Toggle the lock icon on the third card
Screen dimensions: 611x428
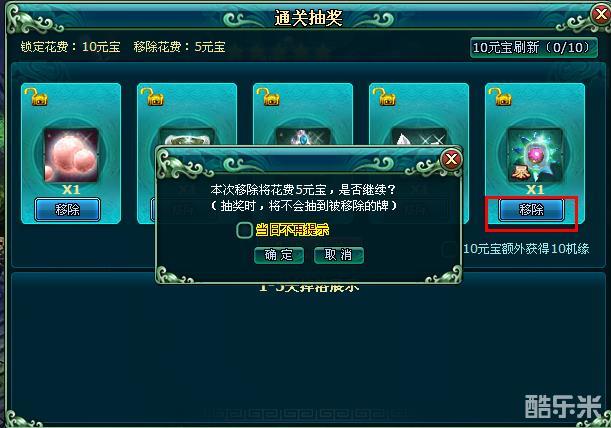[268, 97]
